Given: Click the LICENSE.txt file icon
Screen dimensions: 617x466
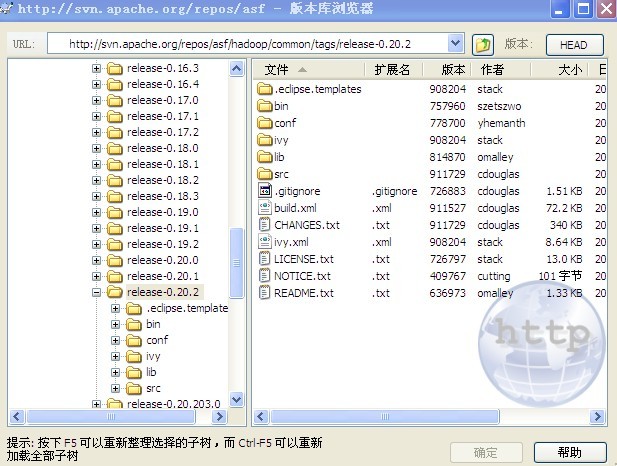Looking at the screenshot, I should click(264, 259).
